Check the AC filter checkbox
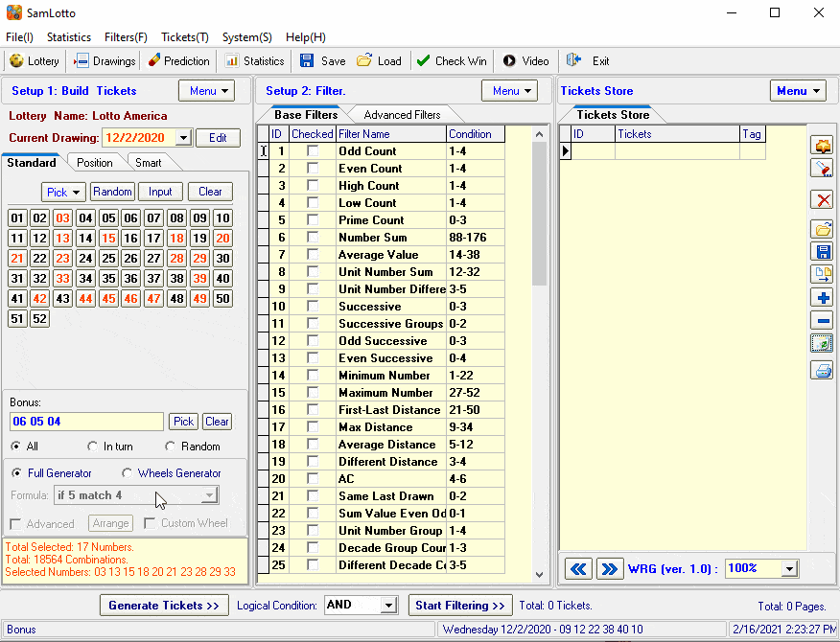 [313, 479]
